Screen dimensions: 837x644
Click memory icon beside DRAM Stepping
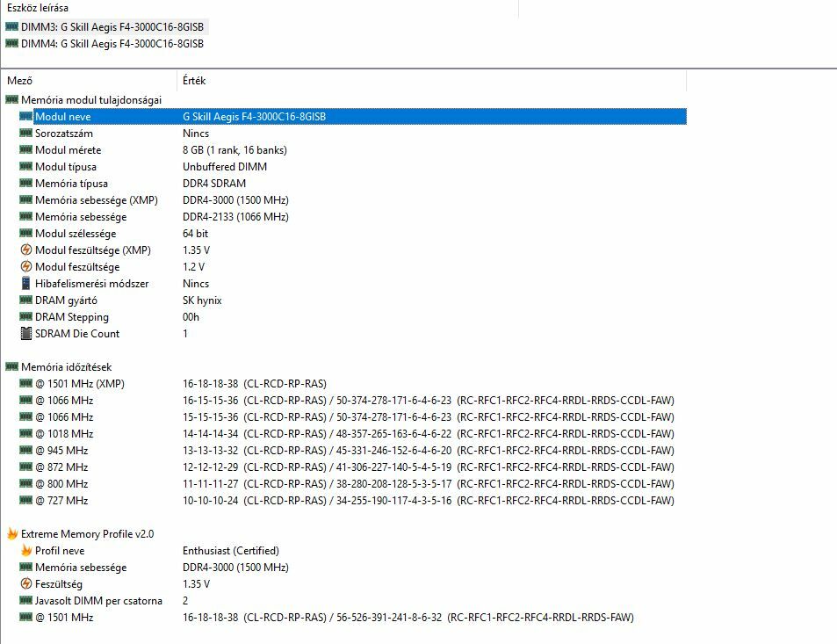coord(25,316)
